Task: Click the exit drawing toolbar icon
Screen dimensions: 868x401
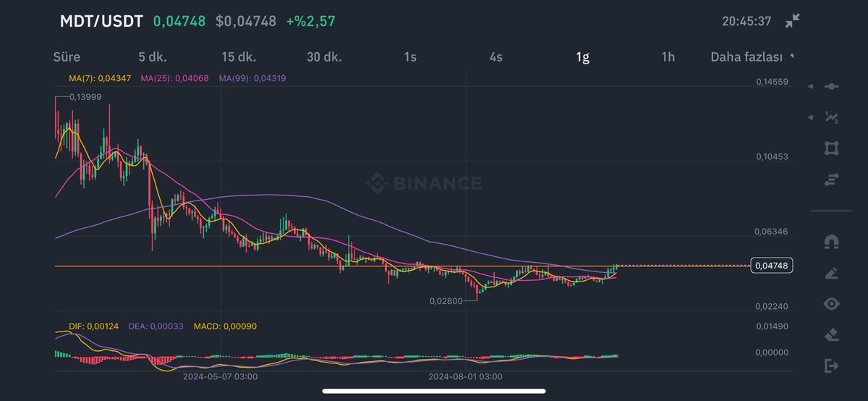Action: pos(832,366)
